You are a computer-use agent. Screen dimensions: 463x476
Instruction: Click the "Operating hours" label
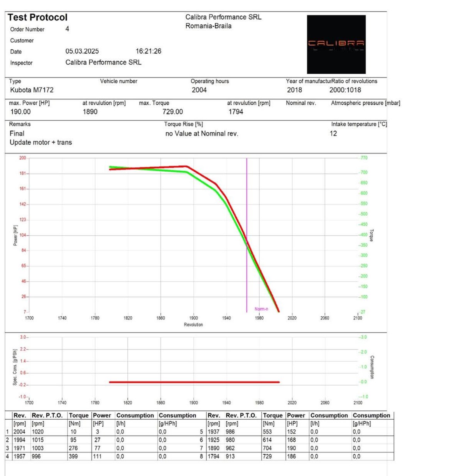click(x=210, y=81)
